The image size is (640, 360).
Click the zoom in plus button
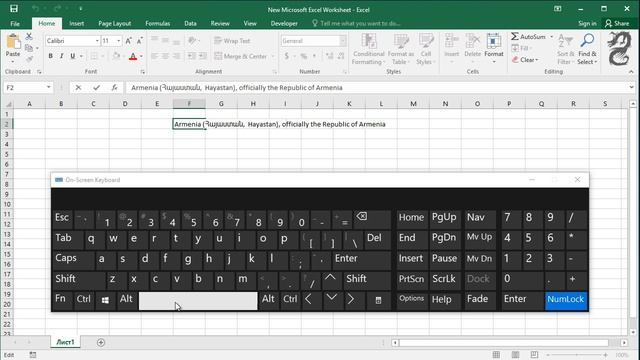(x=606, y=355)
